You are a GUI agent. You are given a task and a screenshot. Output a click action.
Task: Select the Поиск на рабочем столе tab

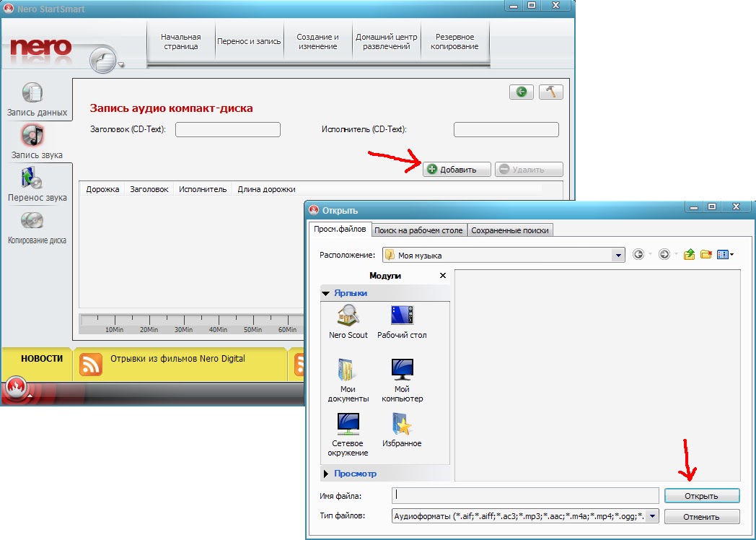point(418,231)
